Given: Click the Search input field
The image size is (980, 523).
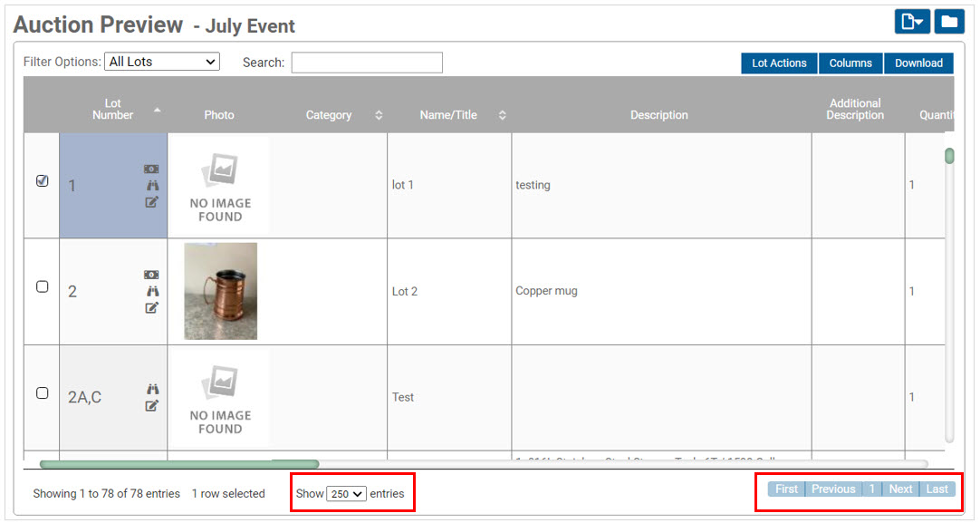Looking at the screenshot, I should coord(367,63).
